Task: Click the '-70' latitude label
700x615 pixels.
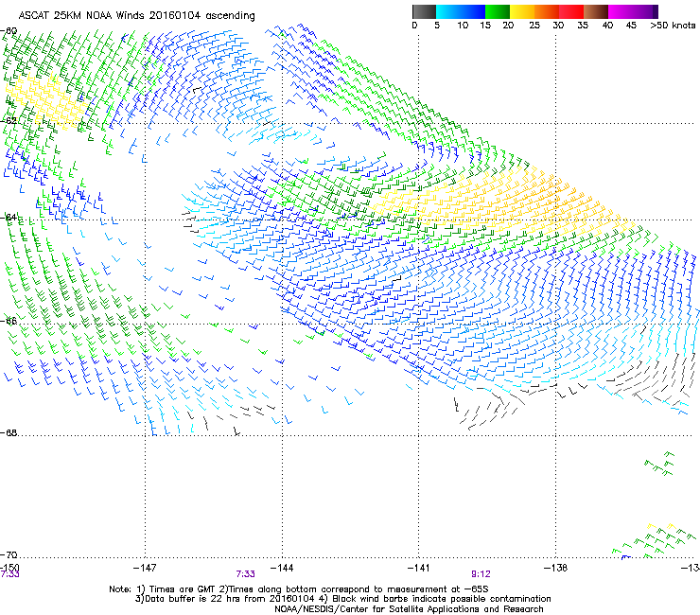Action: point(9,554)
